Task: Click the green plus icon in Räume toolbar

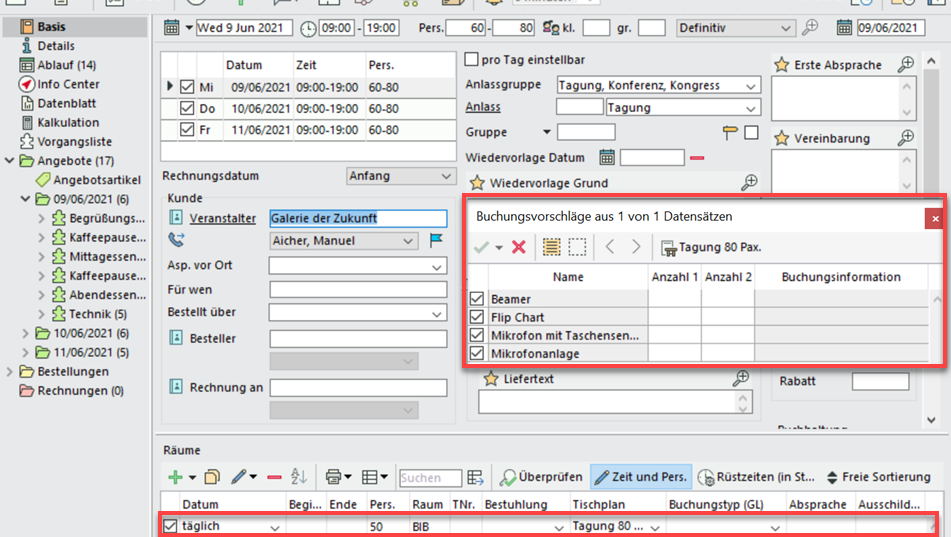Action: click(x=176, y=477)
